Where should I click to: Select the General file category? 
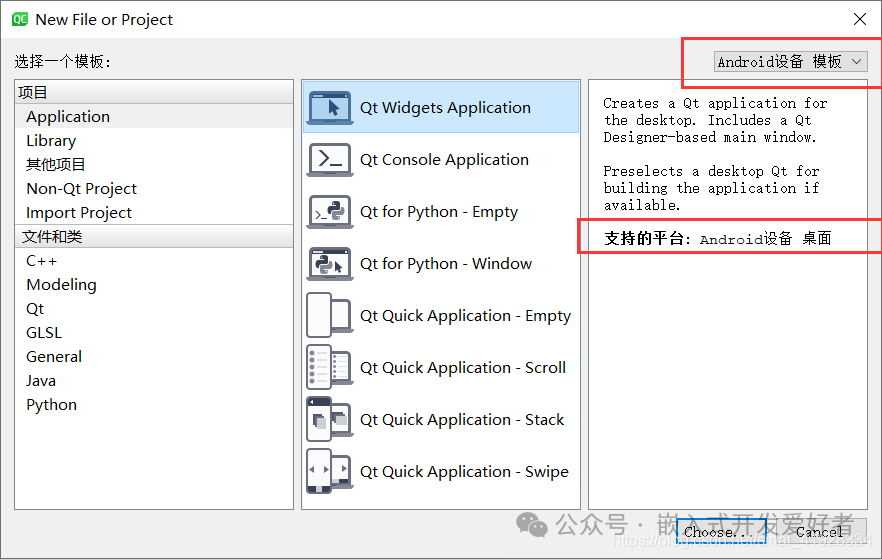tap(154, 357)
